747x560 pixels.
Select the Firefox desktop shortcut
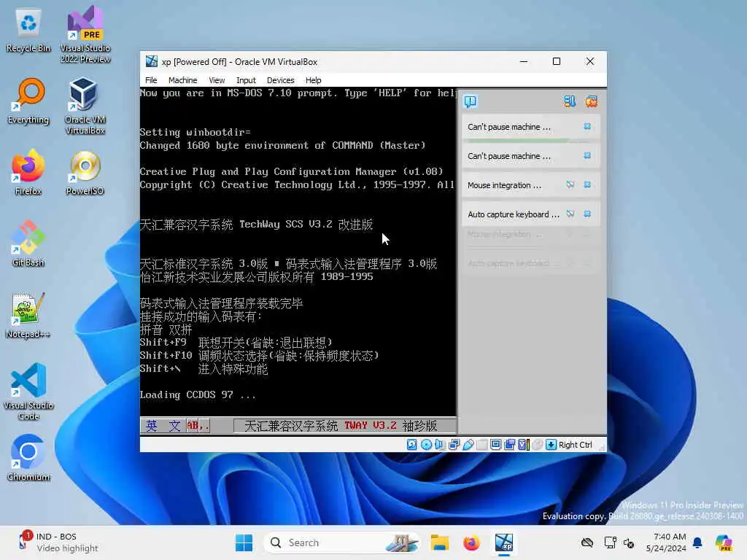pos(28,173)
